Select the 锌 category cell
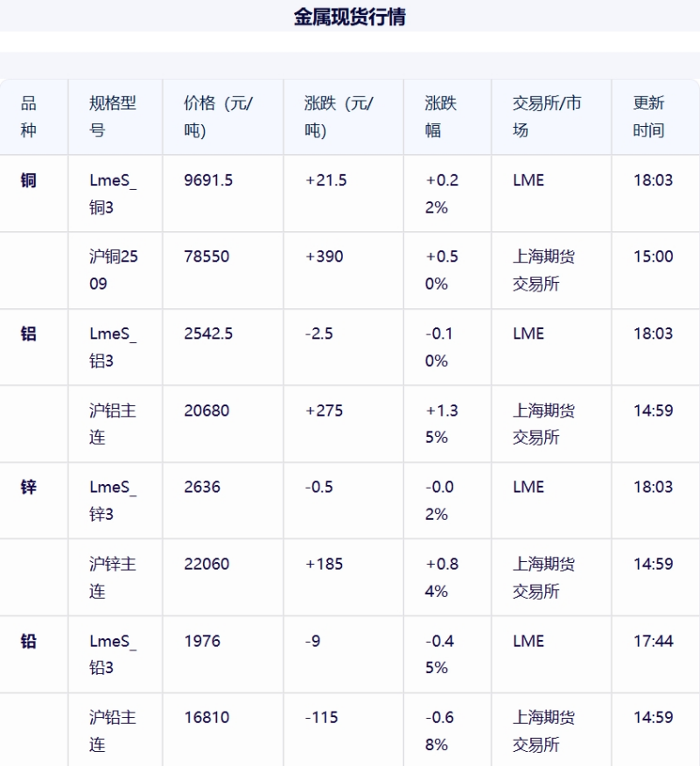Screen dimensions: 700x766 point(29,487)
